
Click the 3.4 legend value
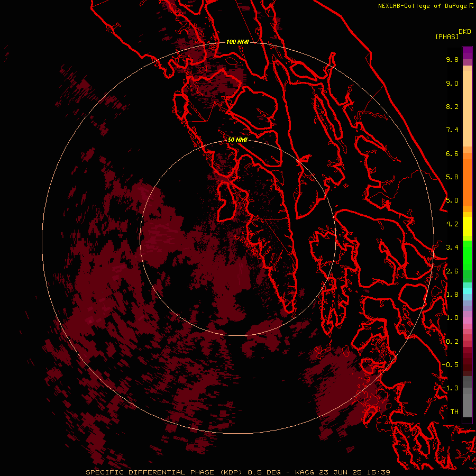[452, 248]
